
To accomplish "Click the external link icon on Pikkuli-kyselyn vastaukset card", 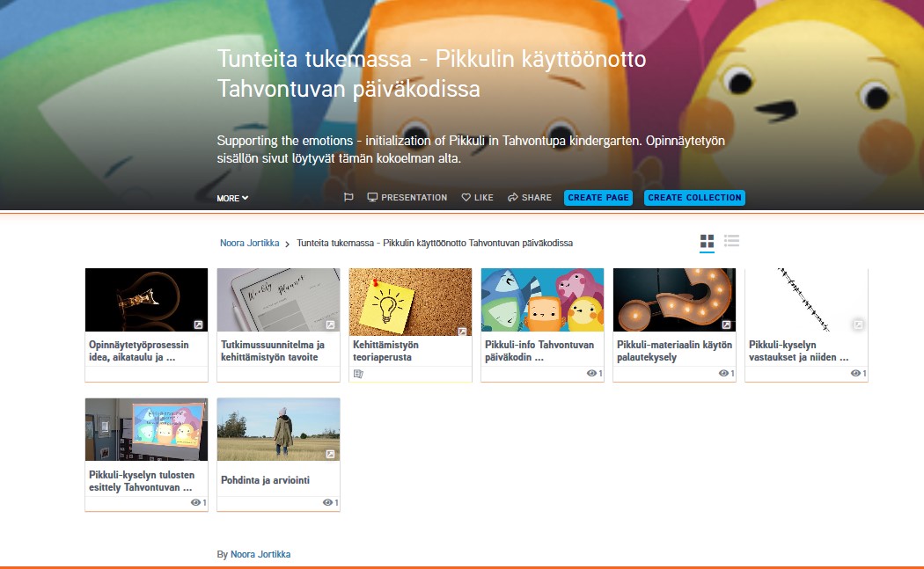I will pyautogui.click(x=859, y=325).
